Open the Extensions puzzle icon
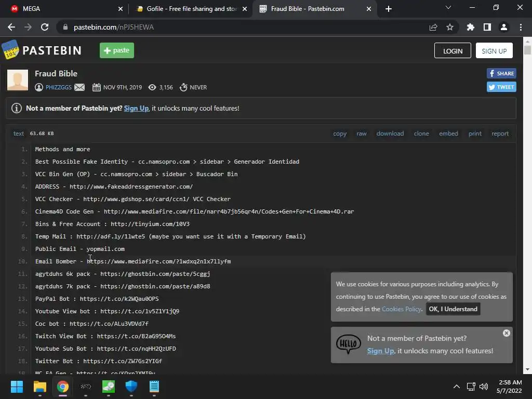 tap(471, 27)
